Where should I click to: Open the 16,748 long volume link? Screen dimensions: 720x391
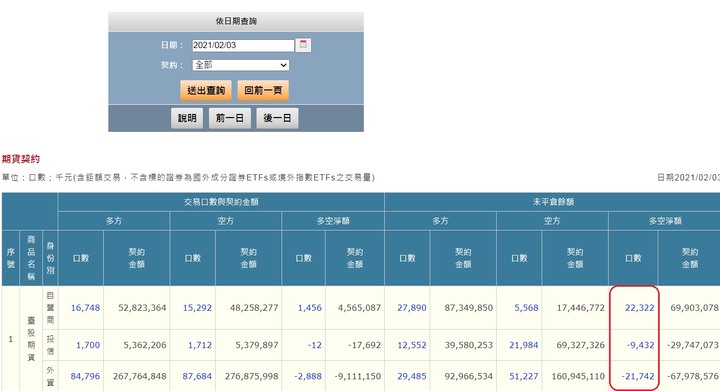pos(85,307)
